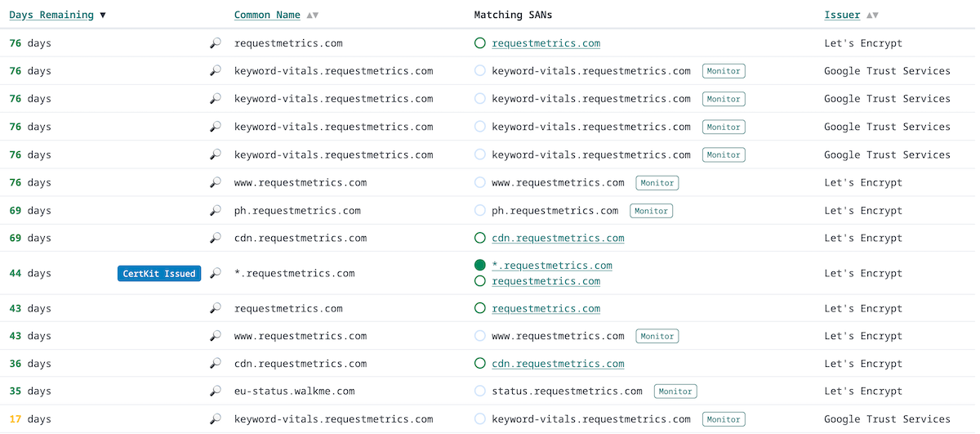Click the sort arrows beside Issuer

872,16
